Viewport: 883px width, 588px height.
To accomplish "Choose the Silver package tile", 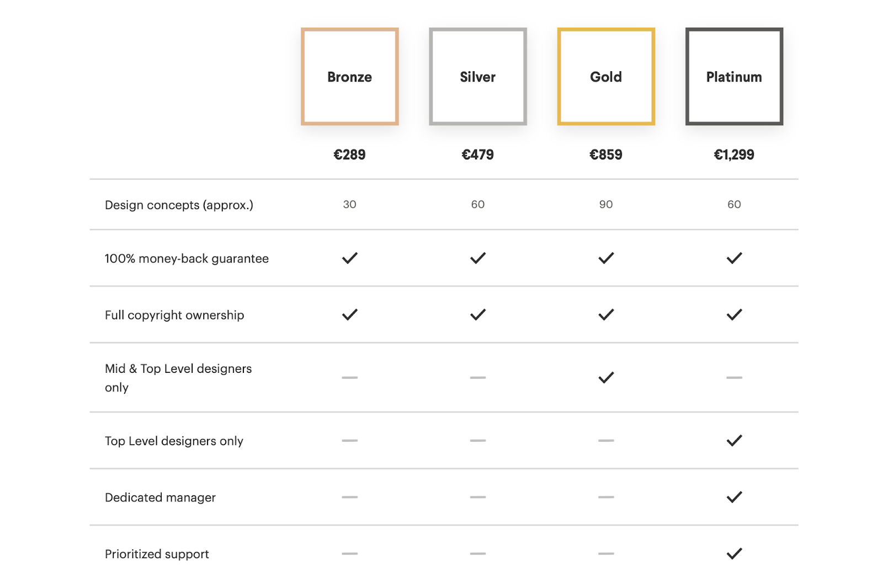I will (477, 77).
